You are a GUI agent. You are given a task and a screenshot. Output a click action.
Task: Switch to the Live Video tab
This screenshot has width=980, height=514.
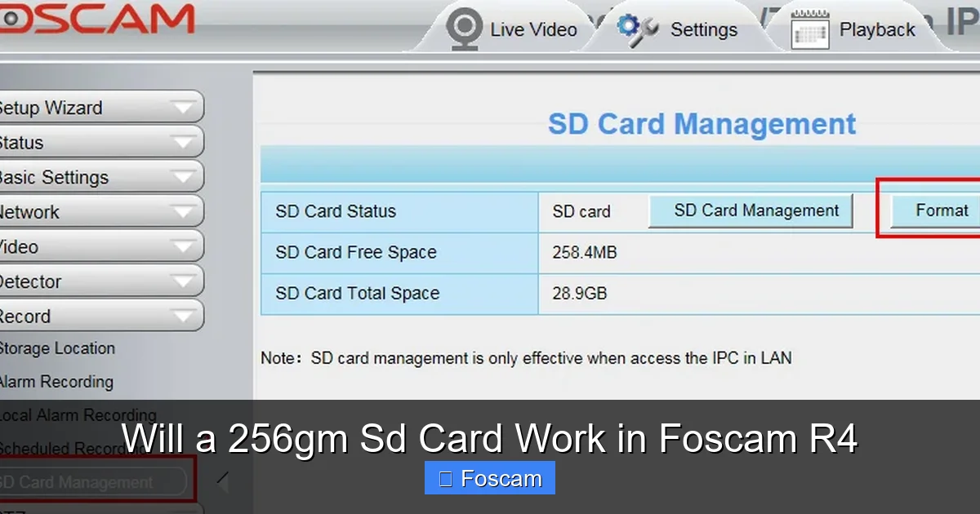532,28
